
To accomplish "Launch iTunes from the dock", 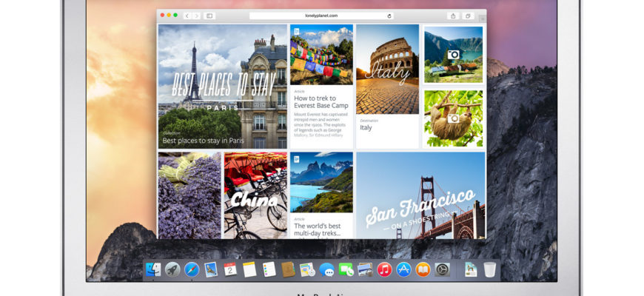I will point(384,270).
